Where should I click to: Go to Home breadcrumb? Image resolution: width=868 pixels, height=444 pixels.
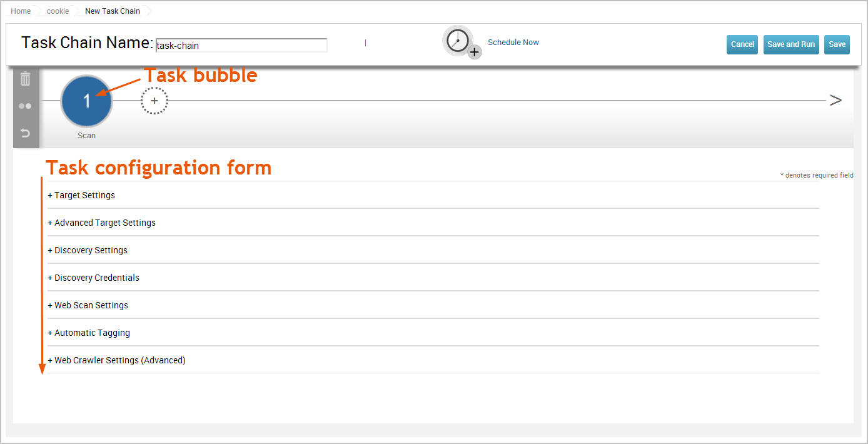(x=21, y=11)
